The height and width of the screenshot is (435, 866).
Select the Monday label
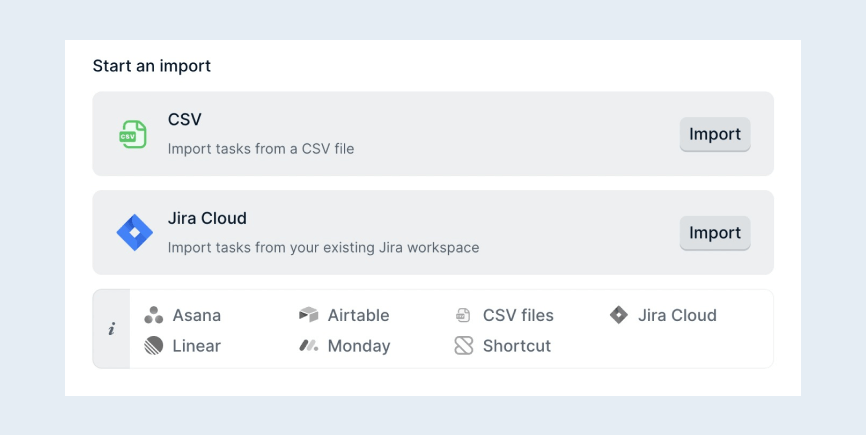359,346
